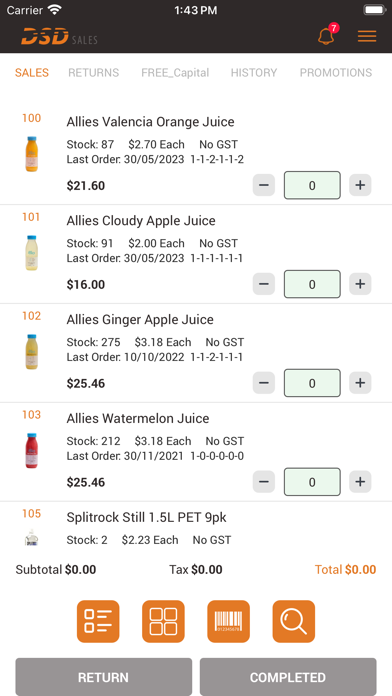Increase Allies Watermelon Juice quantity

tap(360, 482)
